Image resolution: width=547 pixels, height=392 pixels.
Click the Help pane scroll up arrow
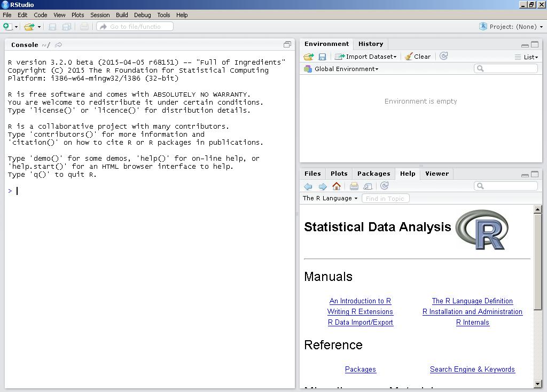click(x=537, y=209)
